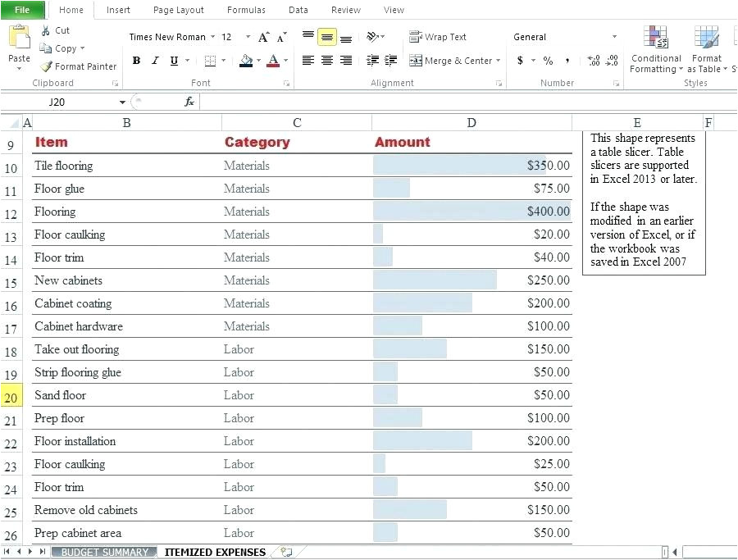The width and height of the screenshot is (738, 560).
Task: Expand the General number format dropdown
Action: coord(614,37)
